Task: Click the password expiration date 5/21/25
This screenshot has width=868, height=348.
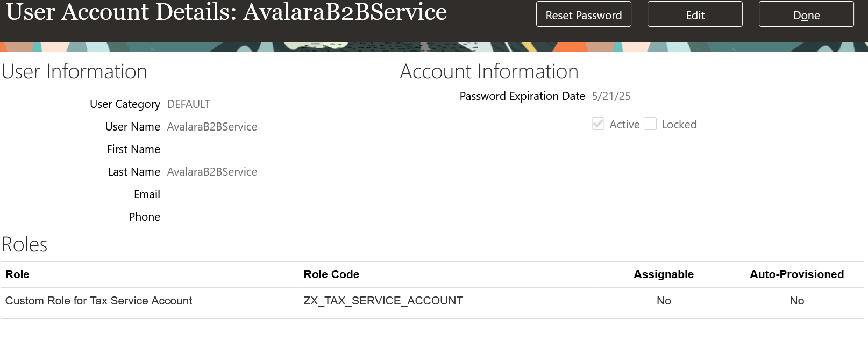Action: tap(611, 96)
